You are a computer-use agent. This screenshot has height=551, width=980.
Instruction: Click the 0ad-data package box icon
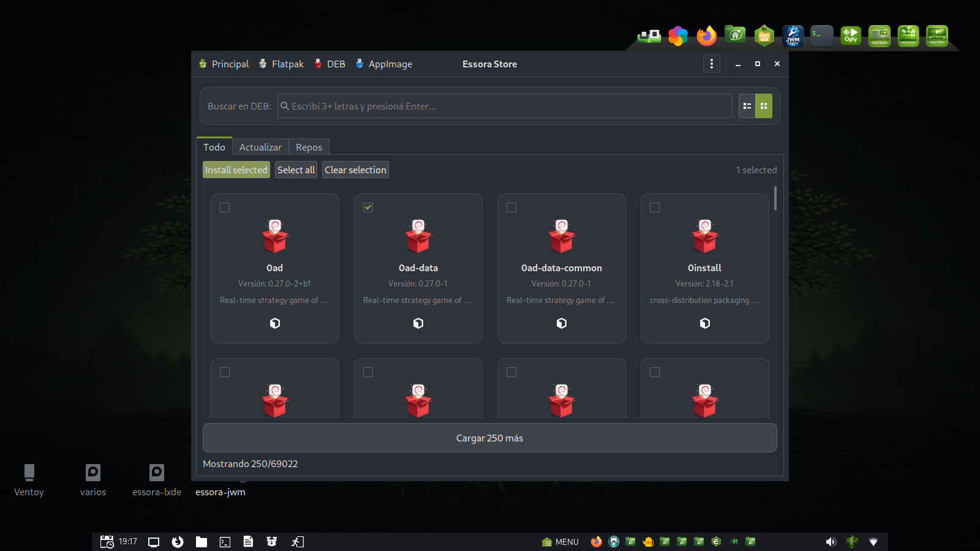tap(418, 236)
